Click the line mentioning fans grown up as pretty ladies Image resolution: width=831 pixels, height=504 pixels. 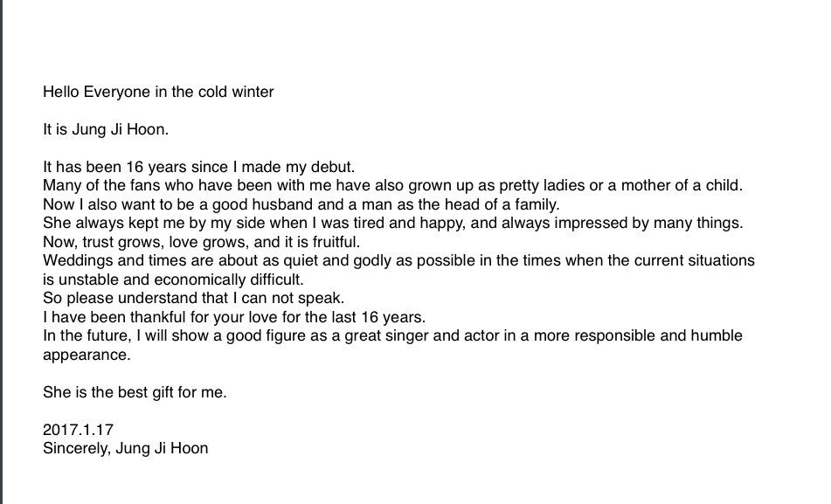[x=392, y=185]
